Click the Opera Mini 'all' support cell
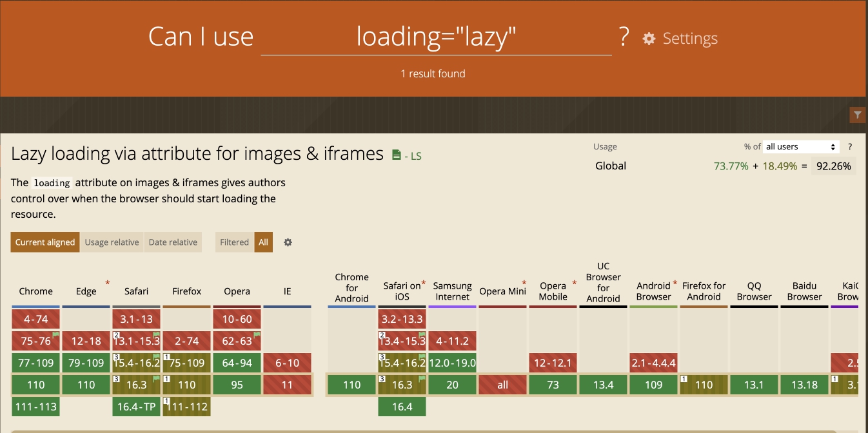The width and height of the screenshot is (868, 433). point(502,385)
